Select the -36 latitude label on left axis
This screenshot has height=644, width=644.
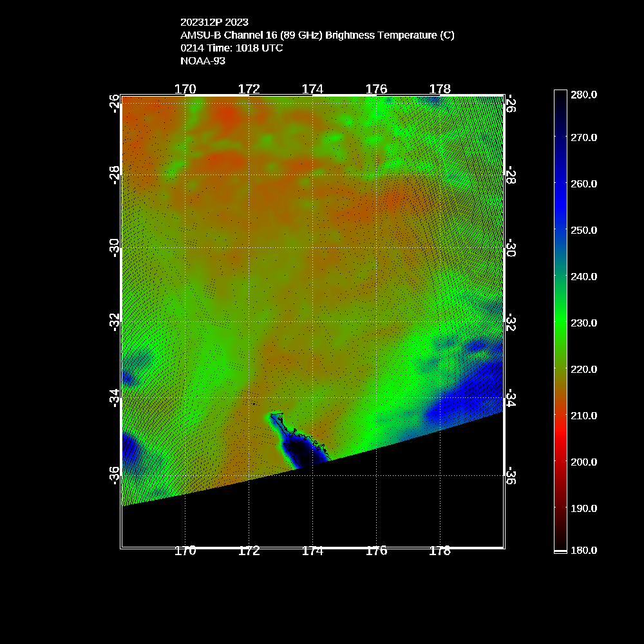coord(115,476)
